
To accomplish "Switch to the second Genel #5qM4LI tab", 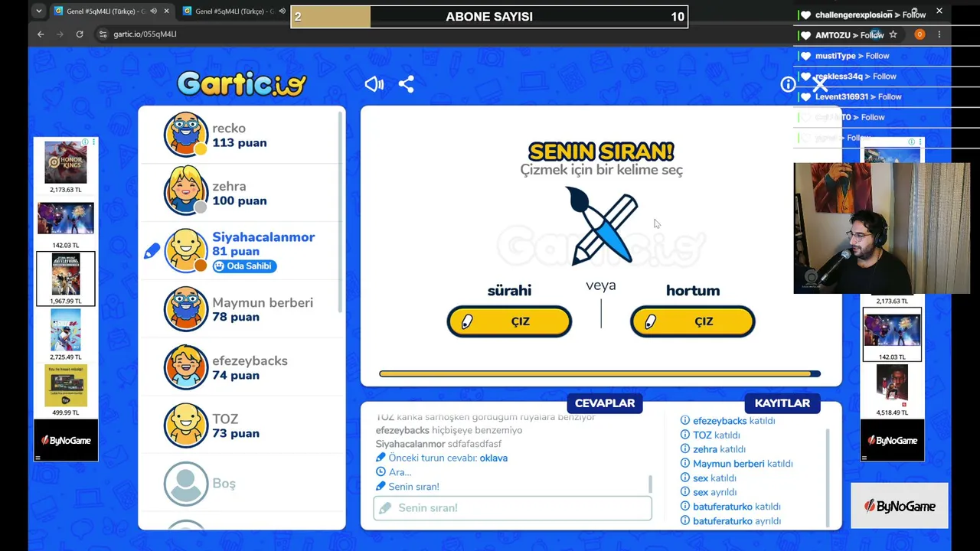I will (234, 11).
